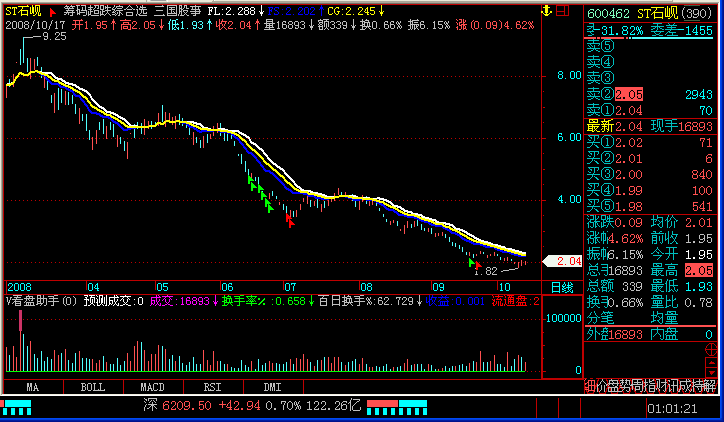
Task: Click the 深 6209.50 index reading in status bar
Action: click(x=177, y=405)
